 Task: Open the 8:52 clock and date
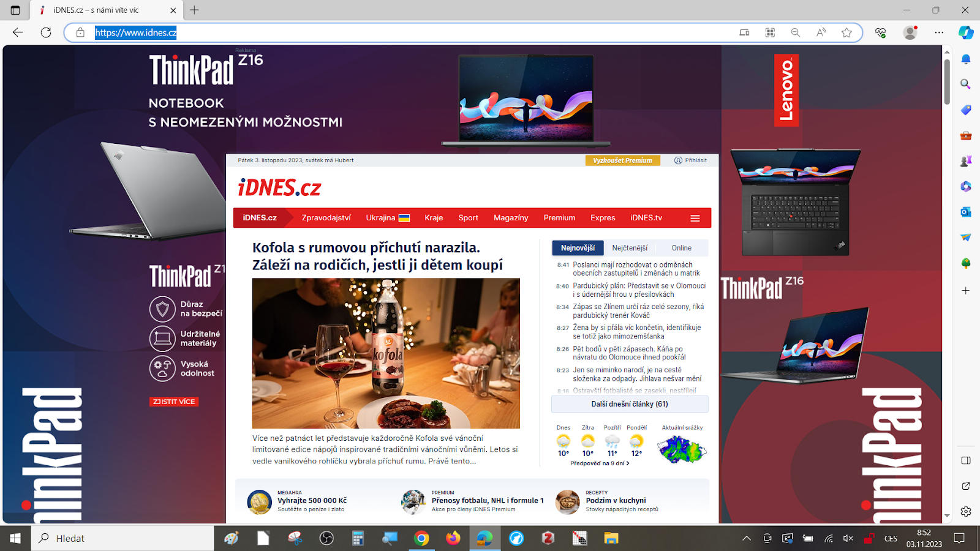click(x=924, y=538)
